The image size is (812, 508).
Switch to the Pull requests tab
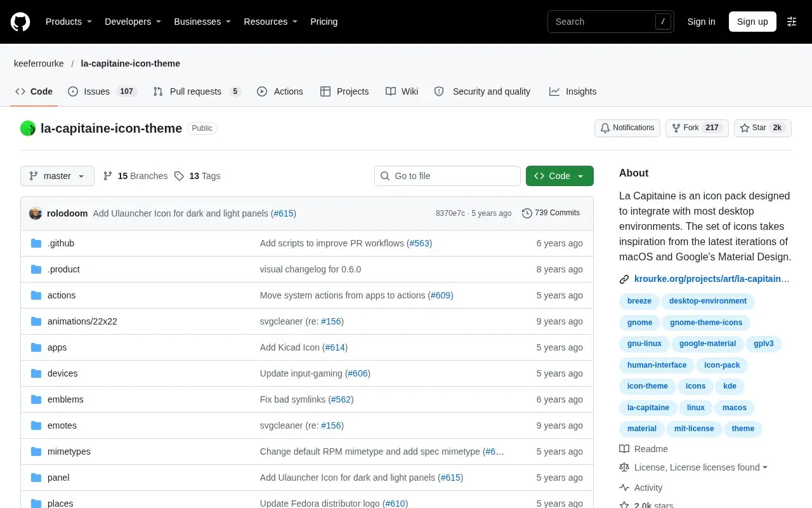(197, 91)
